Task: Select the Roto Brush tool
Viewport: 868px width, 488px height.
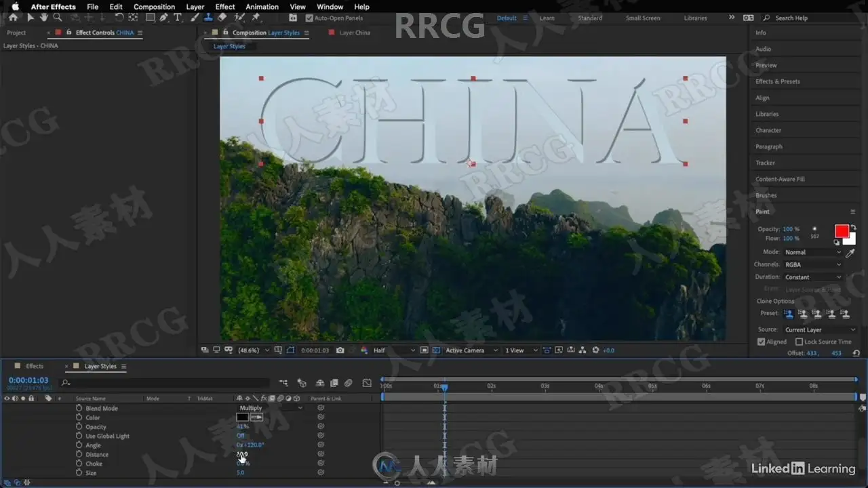Action: coord(239,18)
